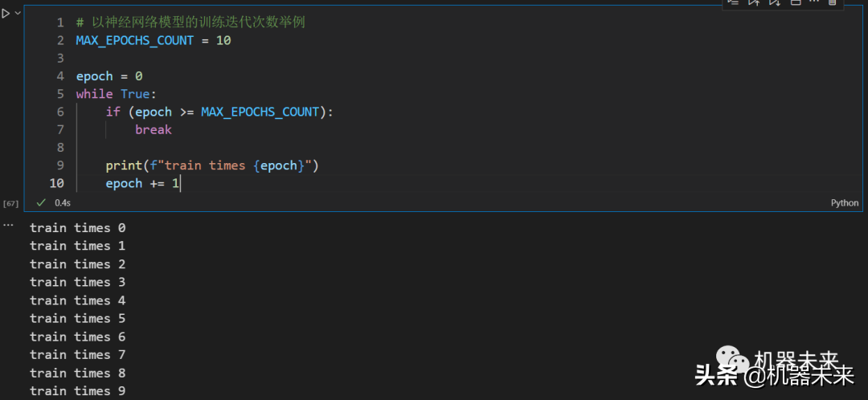The width and height of the screenshot is (868, 400).
Task: Click execution count [67] label
Action: [x=10, y=203]
